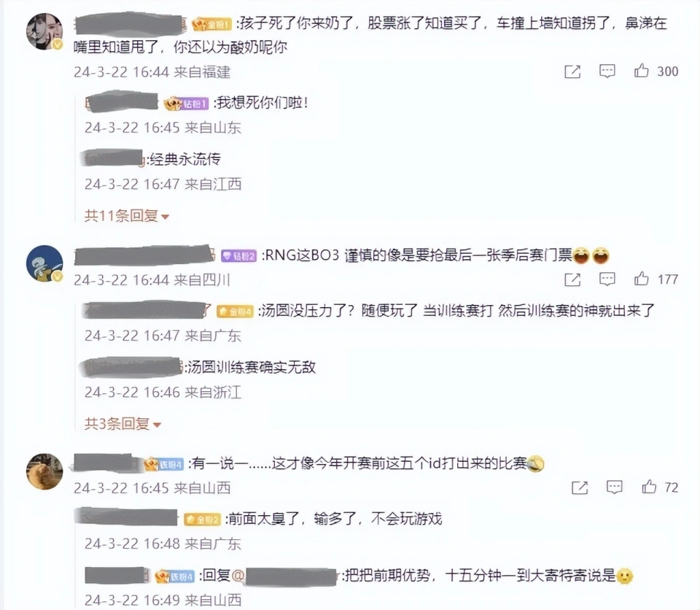Open the reply box for the 福建 comment
The image size is (700, 610).
607,71
